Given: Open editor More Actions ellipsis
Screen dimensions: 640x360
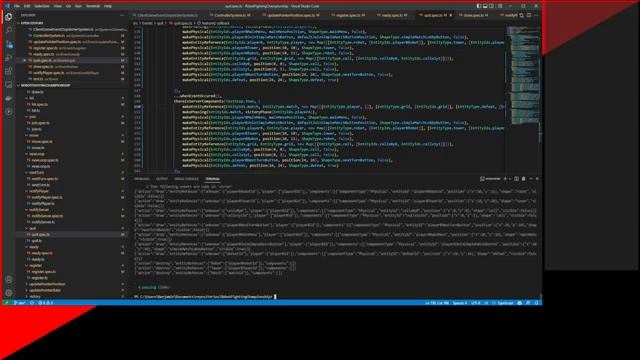Looking at the screenshot, I should [536, 15].
